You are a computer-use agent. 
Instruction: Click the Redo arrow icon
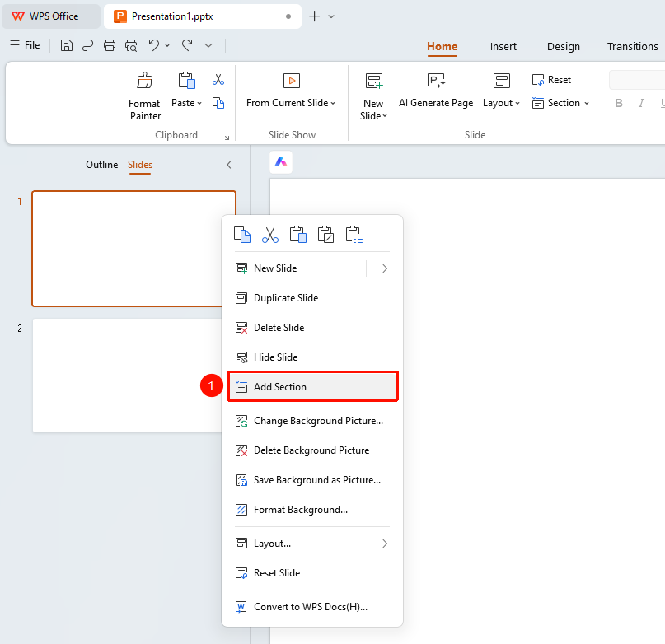tap(187, 45)
